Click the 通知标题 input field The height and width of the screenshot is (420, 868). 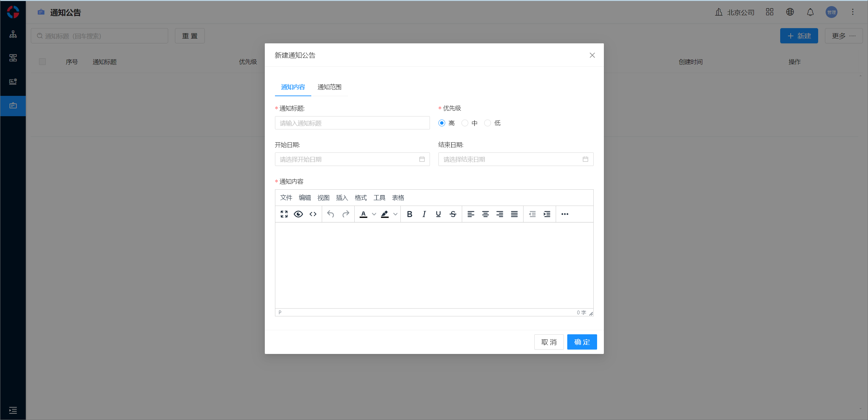click(x=352, y=123)
